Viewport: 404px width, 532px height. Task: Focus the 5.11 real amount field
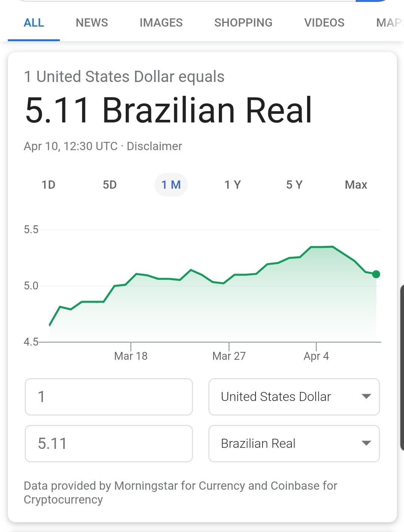(x=109, y=444)
